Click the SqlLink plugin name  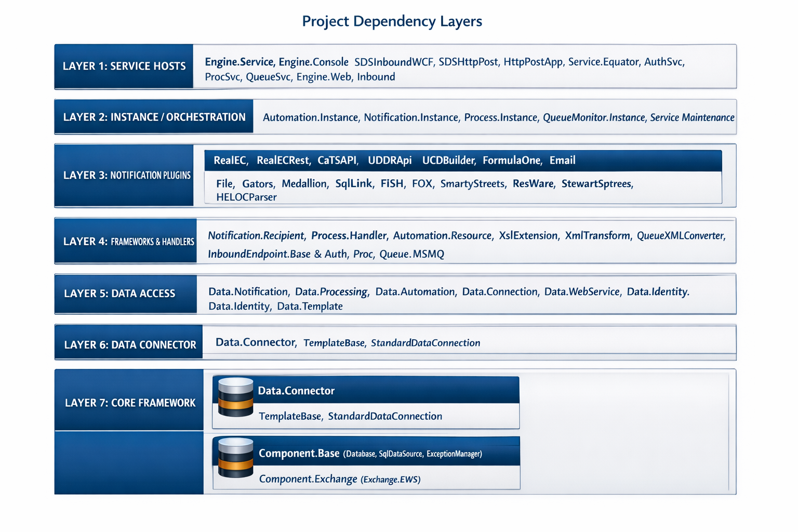coord(353,183)
